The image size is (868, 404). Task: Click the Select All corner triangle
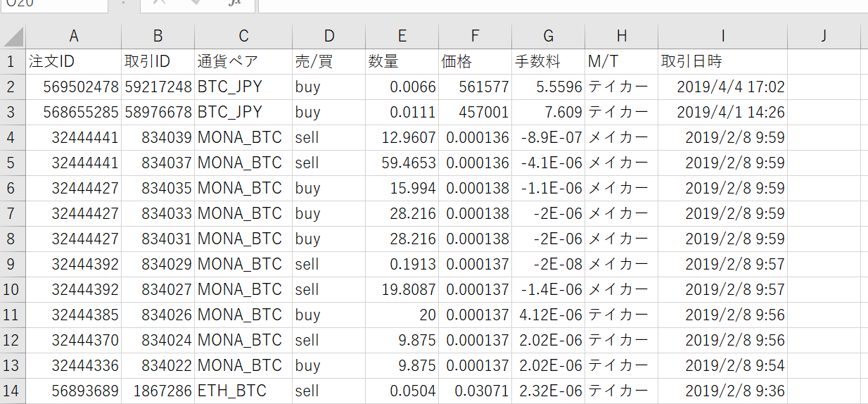13,37
